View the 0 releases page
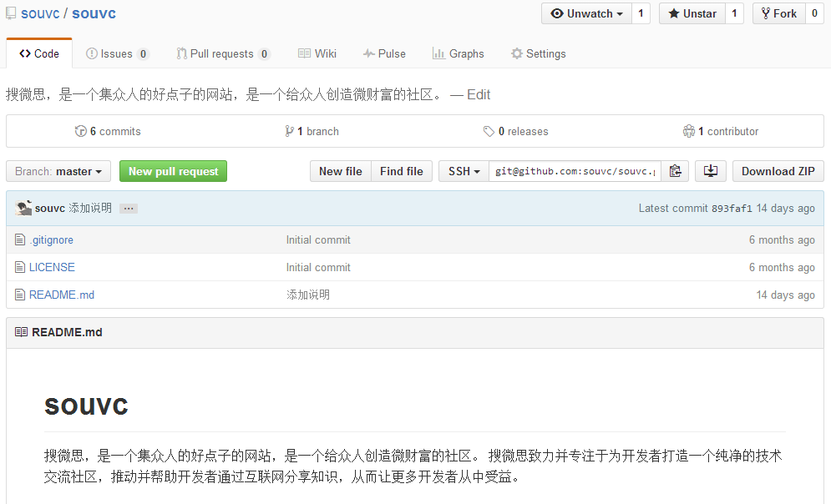Viewport: 831px width, 504px height. (515, 131)
